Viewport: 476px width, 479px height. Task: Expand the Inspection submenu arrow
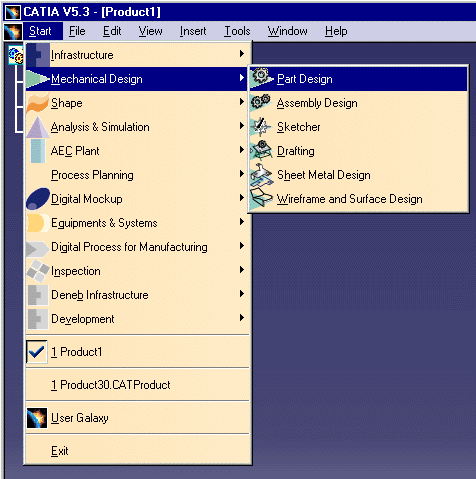pyautogui.click(x=242, y=270)
